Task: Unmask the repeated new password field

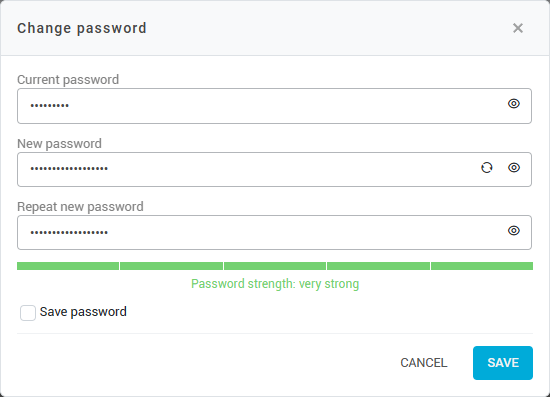Action: [x=514, y=231]
